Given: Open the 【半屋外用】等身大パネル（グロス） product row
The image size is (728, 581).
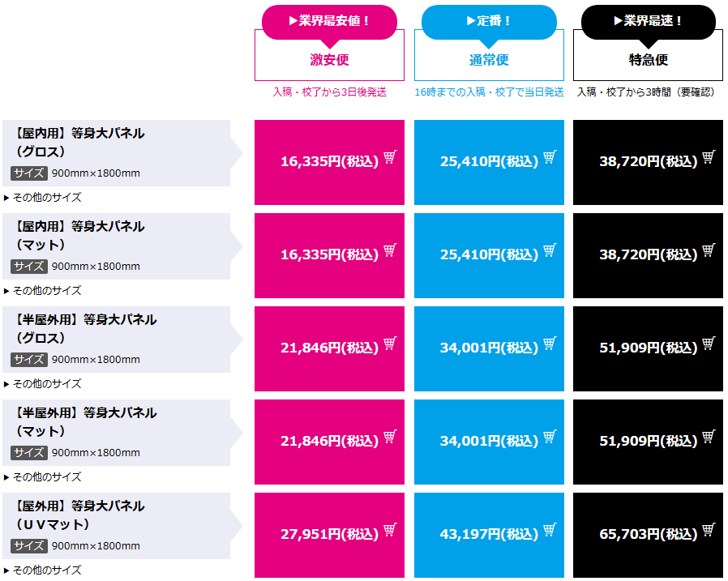Looking at the screenshot, I should click(x=85, y=328).
